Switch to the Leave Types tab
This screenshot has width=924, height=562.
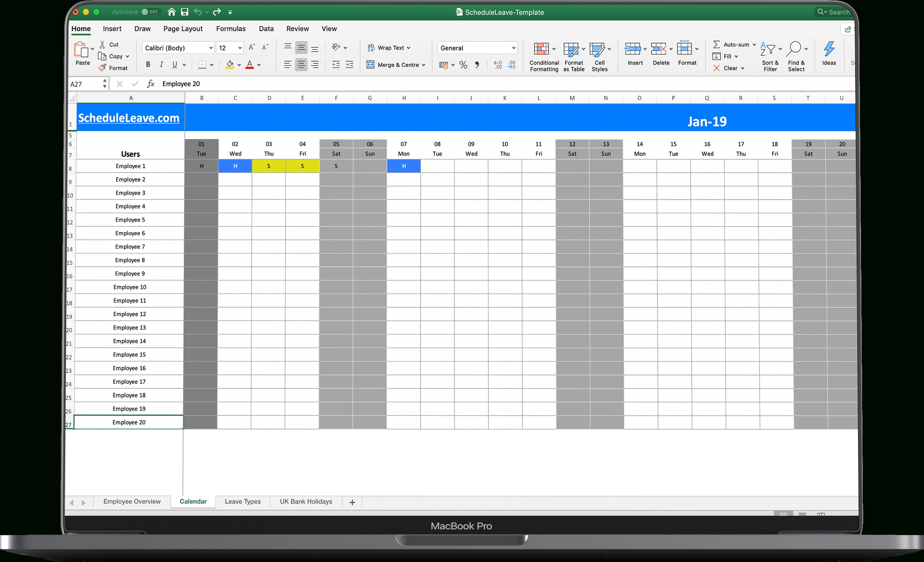[x=242, y=501]
